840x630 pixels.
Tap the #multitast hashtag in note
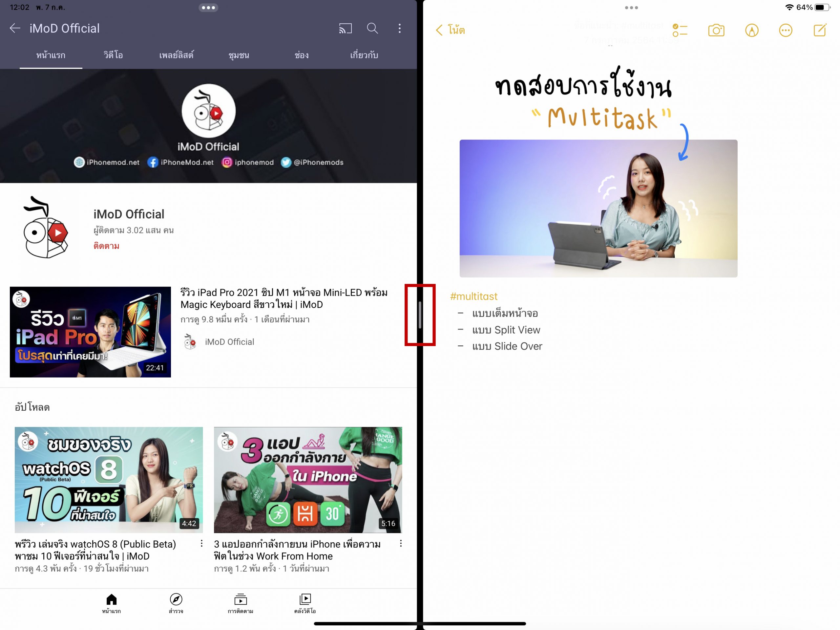click(x=473, y=296)
